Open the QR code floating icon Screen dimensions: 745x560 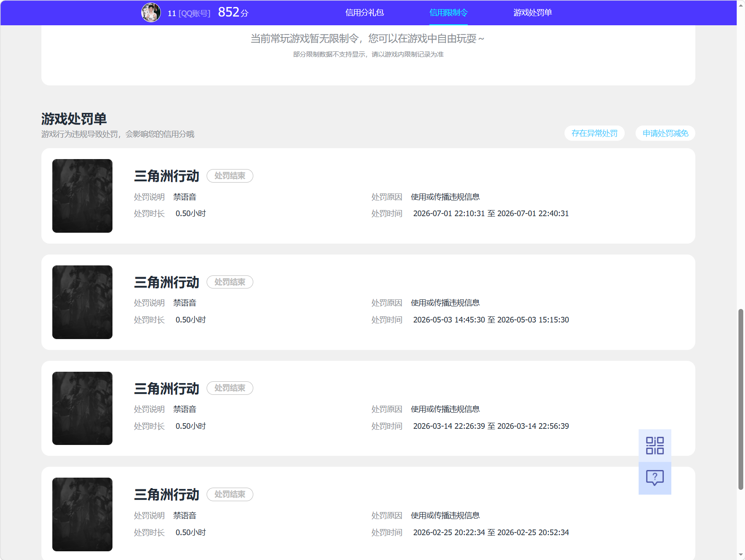(x=655, y=445)
